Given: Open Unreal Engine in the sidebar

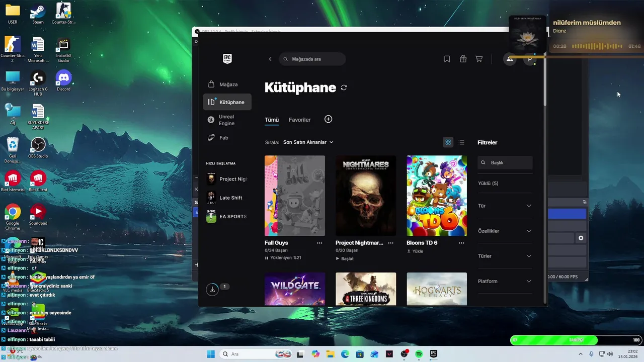Looking at the screenshot, I should (227, 120).
